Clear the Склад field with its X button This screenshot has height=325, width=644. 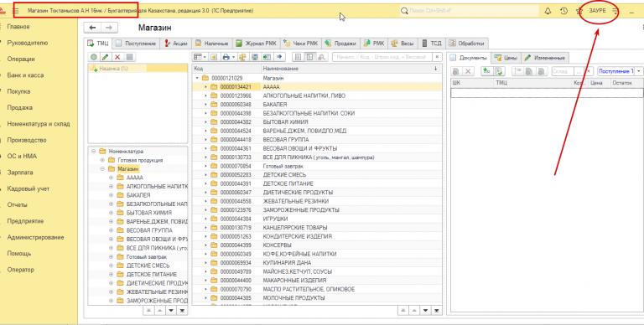589,71
